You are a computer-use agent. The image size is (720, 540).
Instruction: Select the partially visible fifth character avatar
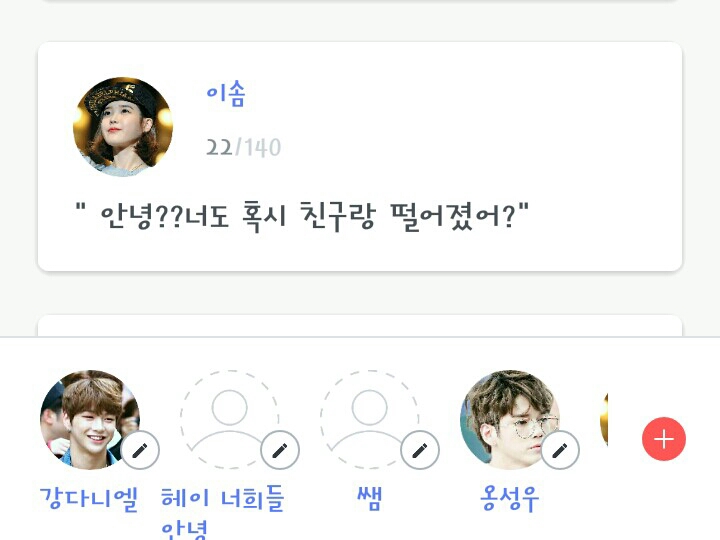point(604,419)
